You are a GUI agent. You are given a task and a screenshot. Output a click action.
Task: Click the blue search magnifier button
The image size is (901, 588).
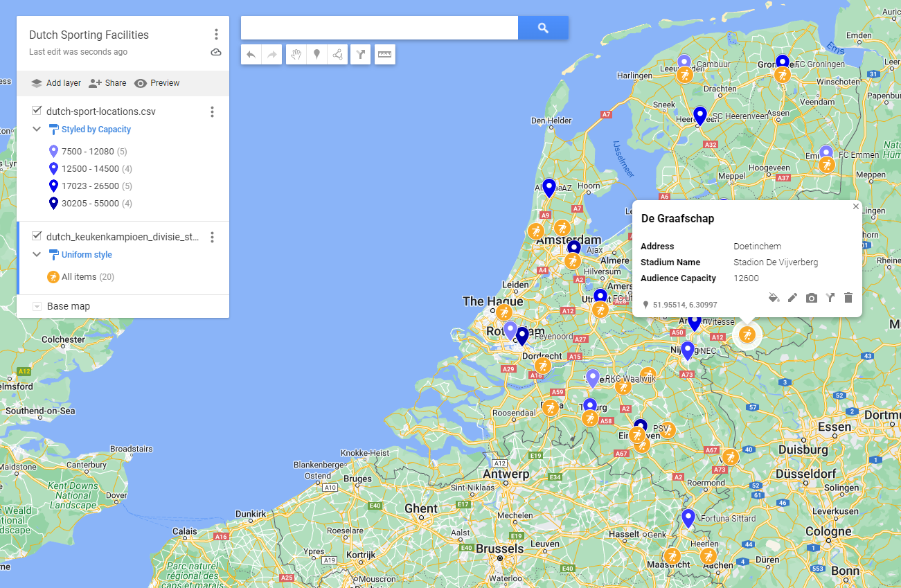543,28
